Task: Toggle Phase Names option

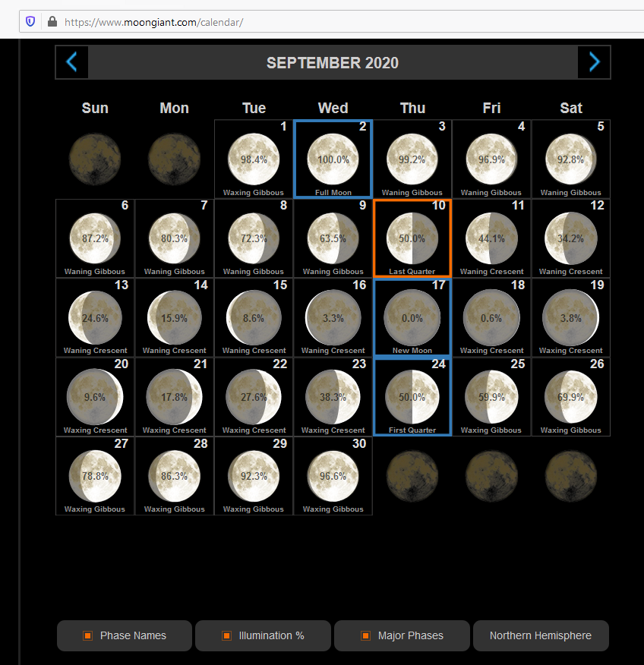Action: point(125,635)
